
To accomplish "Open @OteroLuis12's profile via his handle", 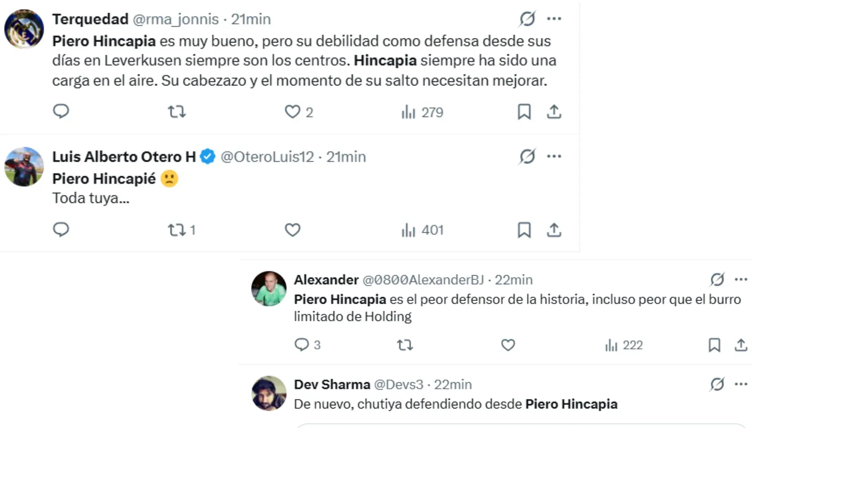I will pyautogui.click(x=267, y=156).
